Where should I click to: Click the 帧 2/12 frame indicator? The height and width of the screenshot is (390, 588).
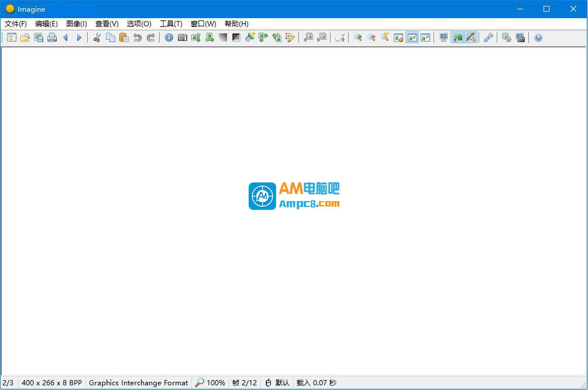pyautogui.click(x=245, y=383)
